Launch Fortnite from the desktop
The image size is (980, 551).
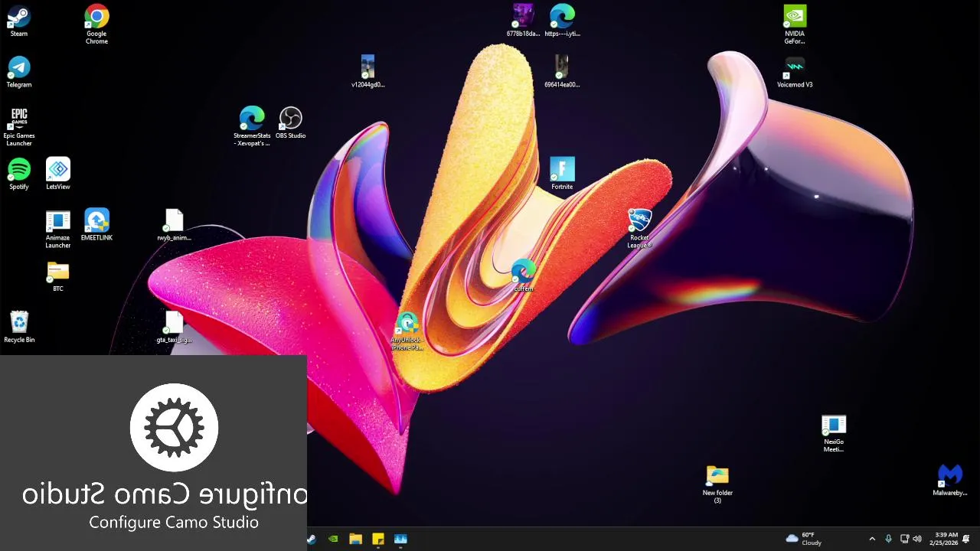coord(562,174)
